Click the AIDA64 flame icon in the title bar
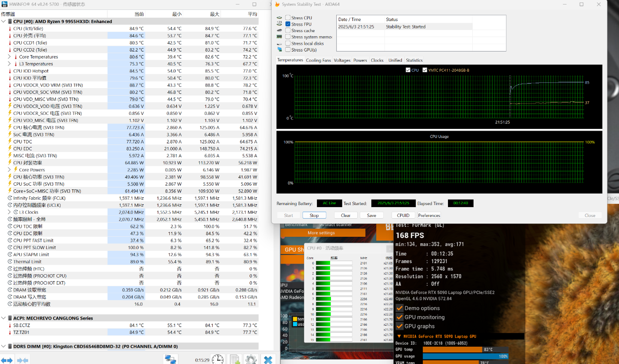Screen dimensions: 619x364 [x=277, y=4]
